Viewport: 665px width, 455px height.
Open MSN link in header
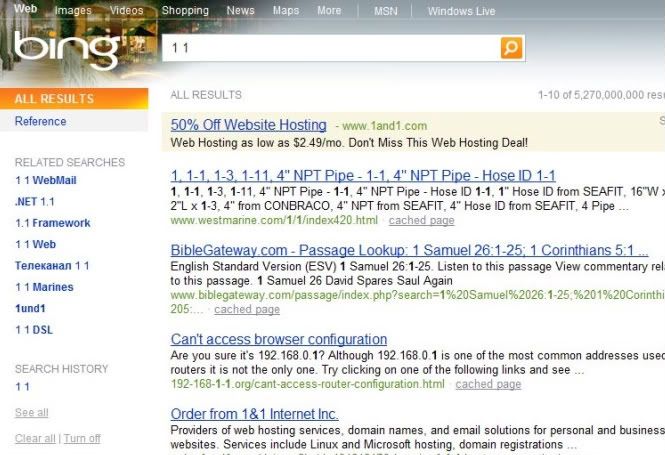pos(385,11)
